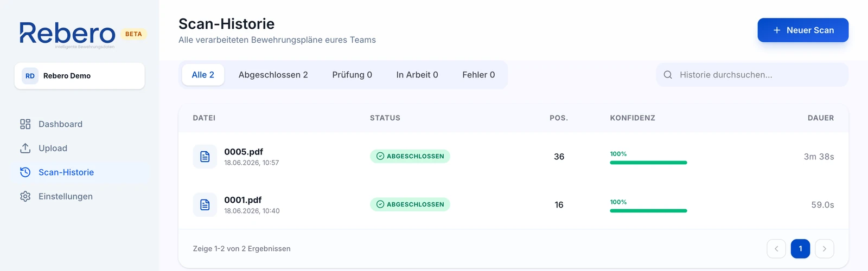Go to next page with right chevron

pos(825,249)
